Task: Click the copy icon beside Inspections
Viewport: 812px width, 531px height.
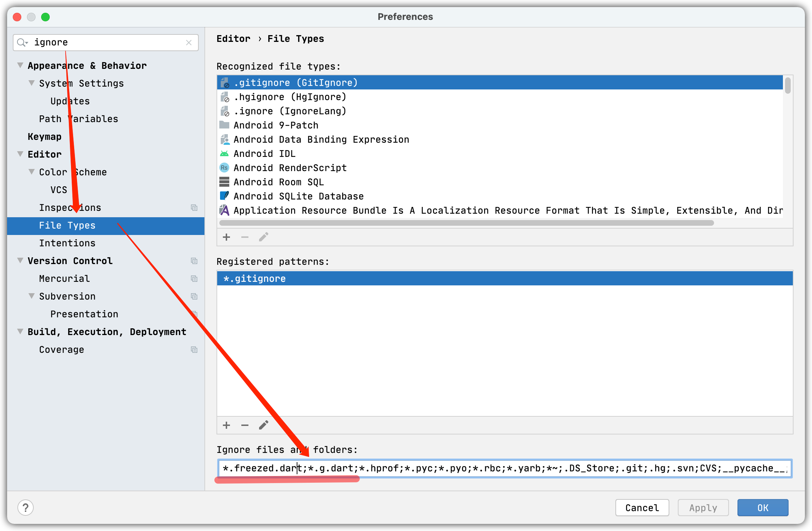Action: pyautogui.click(x=194, y=208)
